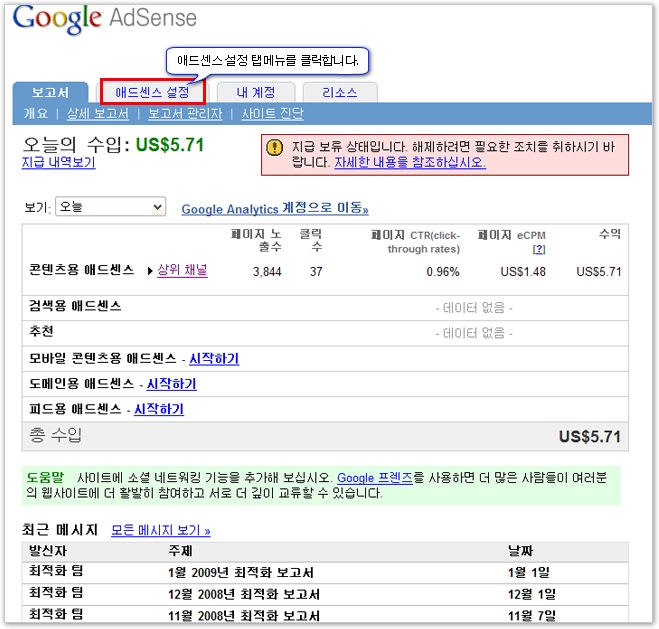
Task: Click the clicks value 37
Action: pyautogui.click(x=316, y=272)
